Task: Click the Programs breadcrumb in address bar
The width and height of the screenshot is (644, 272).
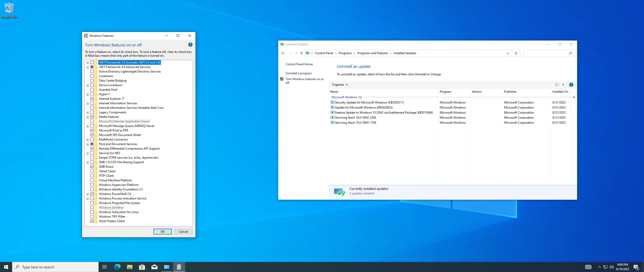Action: tap(345, 53)
